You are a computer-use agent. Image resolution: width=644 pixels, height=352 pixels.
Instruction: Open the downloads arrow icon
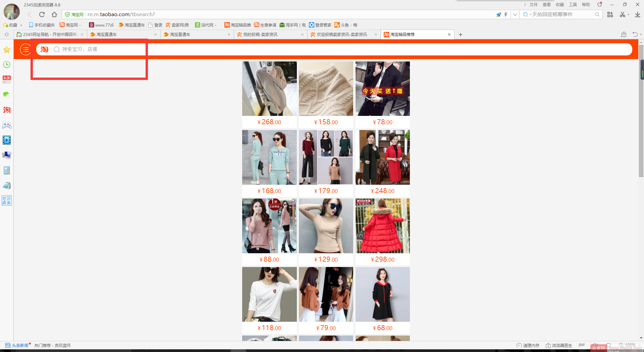click(x=638, y=14)
